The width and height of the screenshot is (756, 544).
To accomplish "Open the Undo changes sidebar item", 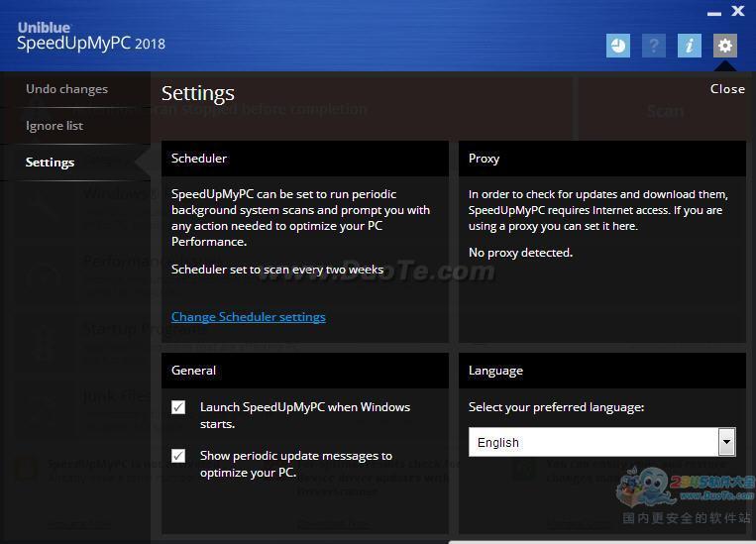I will [x=66, y=89].
